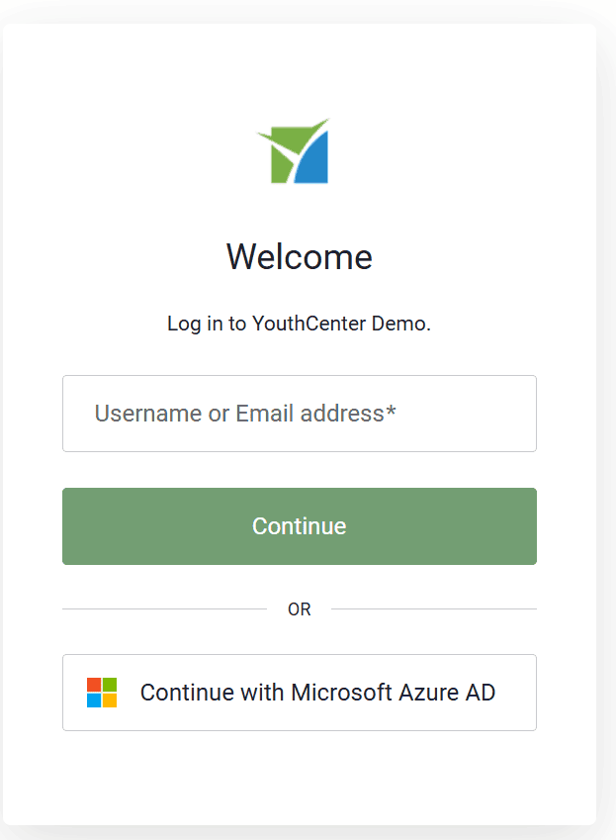Click the required asterisk in the username field
Screen dimensions: 616x840
point(392,412)
